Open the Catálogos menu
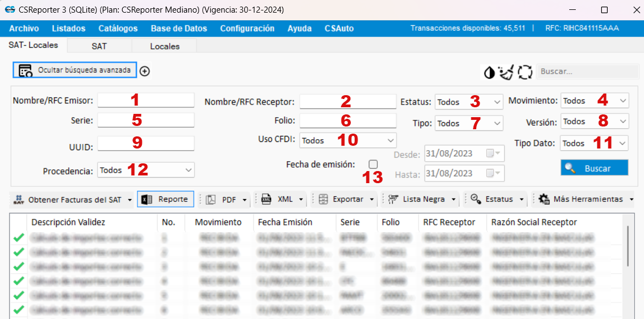This screenshot has width=644, height=319. tap(118, 29)
